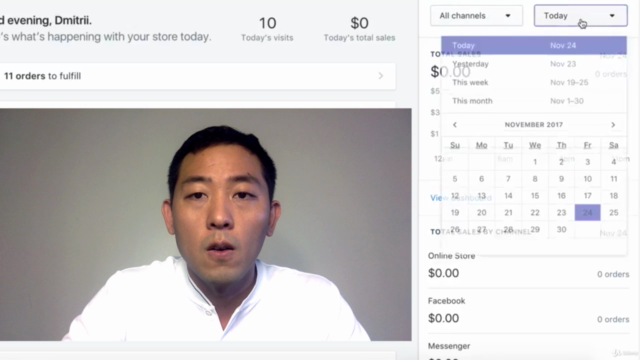Screen dimensions: 640x360
Task: Pick November 25 in the calendar
Action: [x=613, y=213]
